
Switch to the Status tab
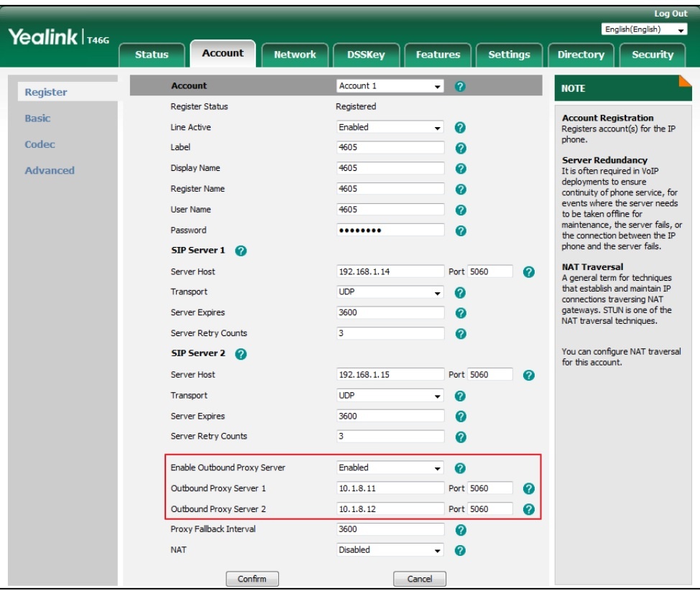click(x=152, y=55)
